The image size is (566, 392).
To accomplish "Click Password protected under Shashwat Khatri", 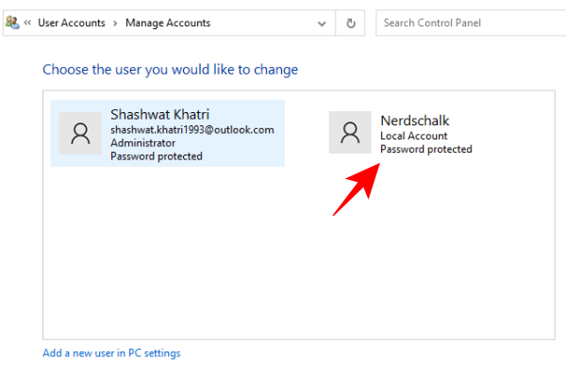I will (x=156, y=156).
